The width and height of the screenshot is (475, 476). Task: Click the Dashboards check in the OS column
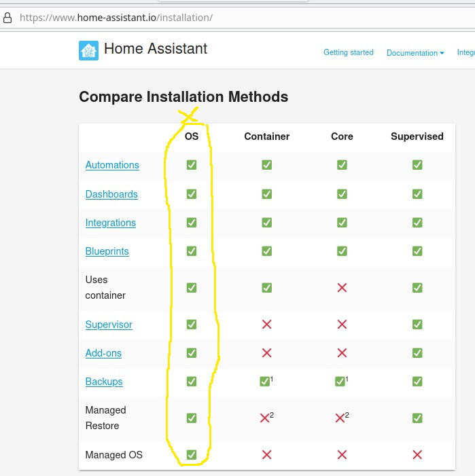click(x=192, y=194)
